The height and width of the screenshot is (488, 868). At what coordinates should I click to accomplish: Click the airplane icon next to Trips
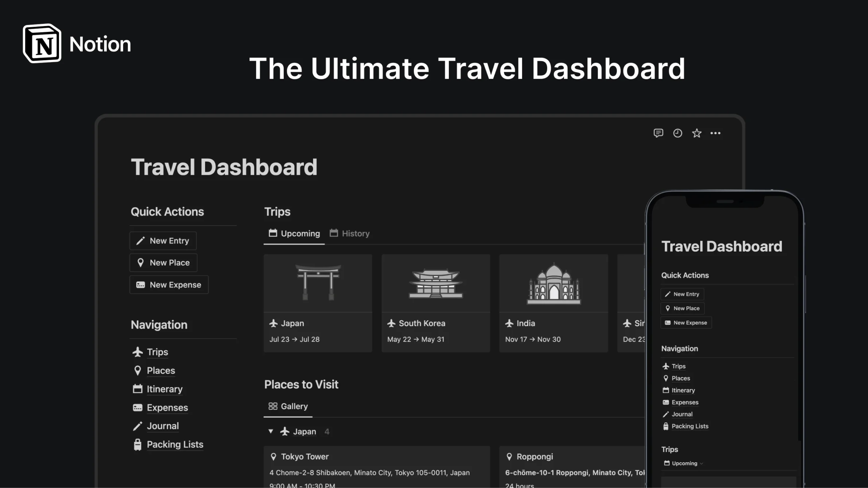tap(138, 352)
